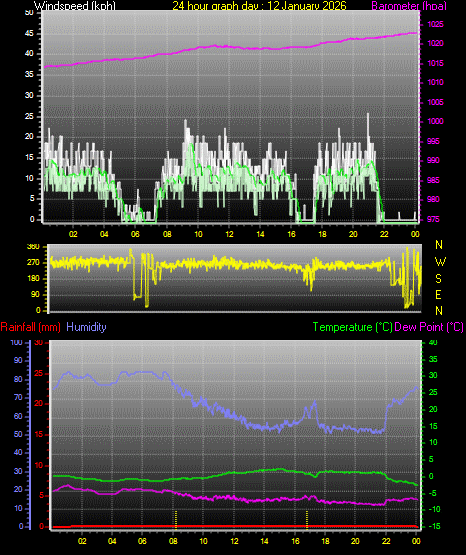
Task: Select the 1015 barometer axis value
Action: pyautogui.click(x=435, y=63)
